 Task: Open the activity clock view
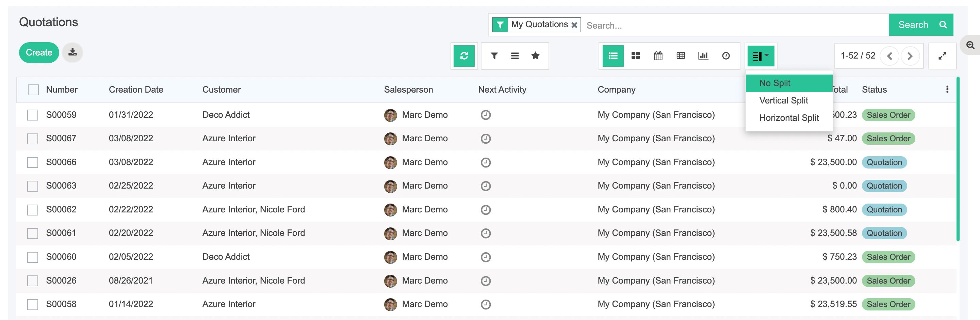point(725,56)
